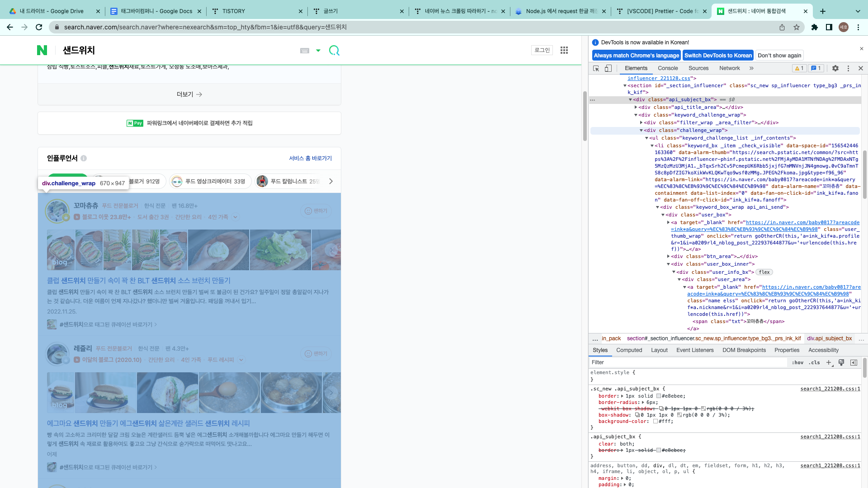Click the new style rule plus icon
868x488 pixels.
[829, 362]
